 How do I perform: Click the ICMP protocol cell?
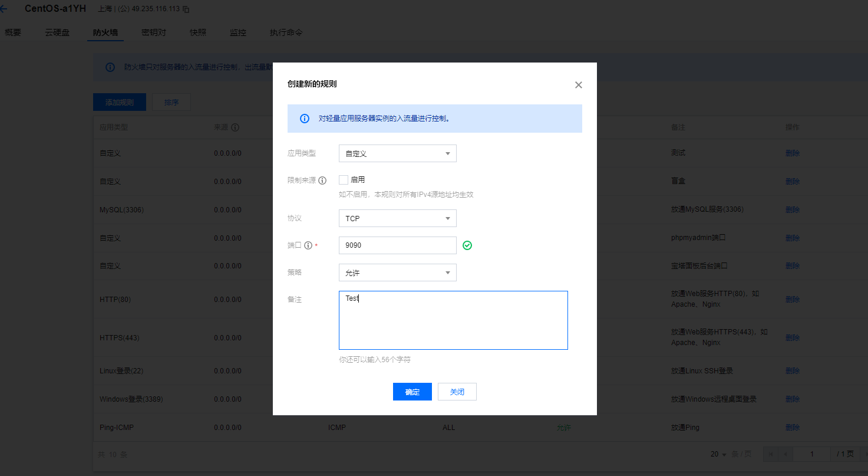click(x=337, y=427)
